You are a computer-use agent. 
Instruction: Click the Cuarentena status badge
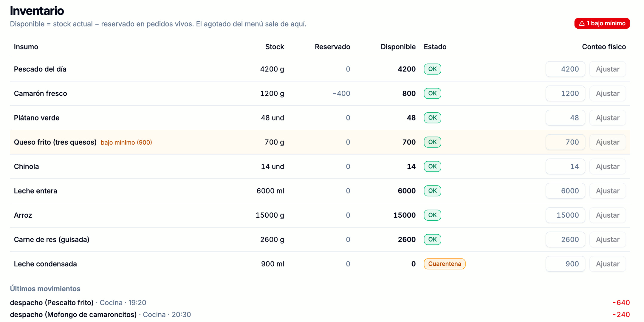point(445,264)
